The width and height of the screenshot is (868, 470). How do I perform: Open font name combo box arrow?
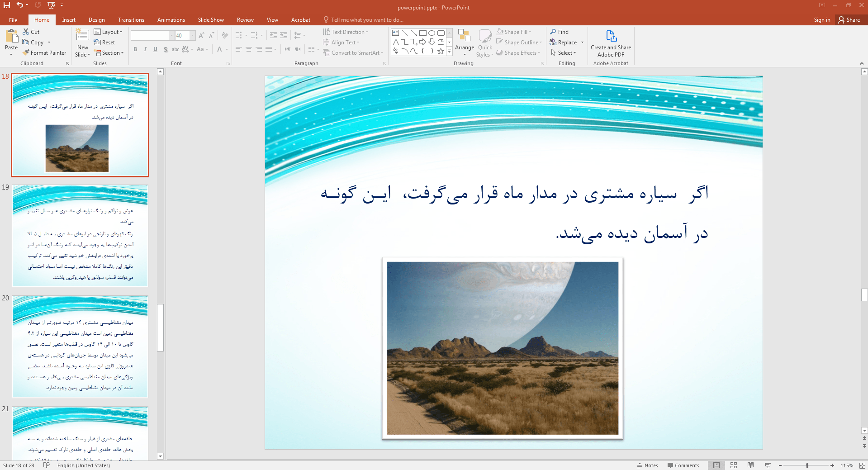(x=171, y=35)
